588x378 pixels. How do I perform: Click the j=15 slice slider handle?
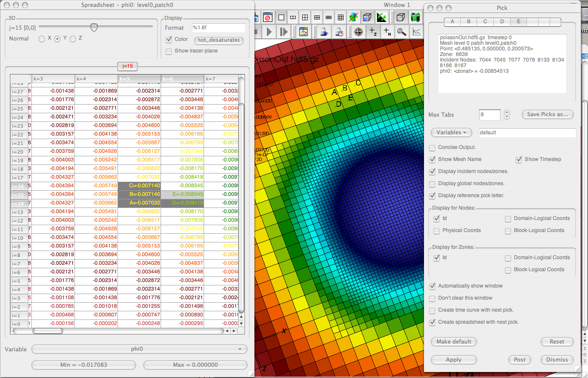(93, 28)
